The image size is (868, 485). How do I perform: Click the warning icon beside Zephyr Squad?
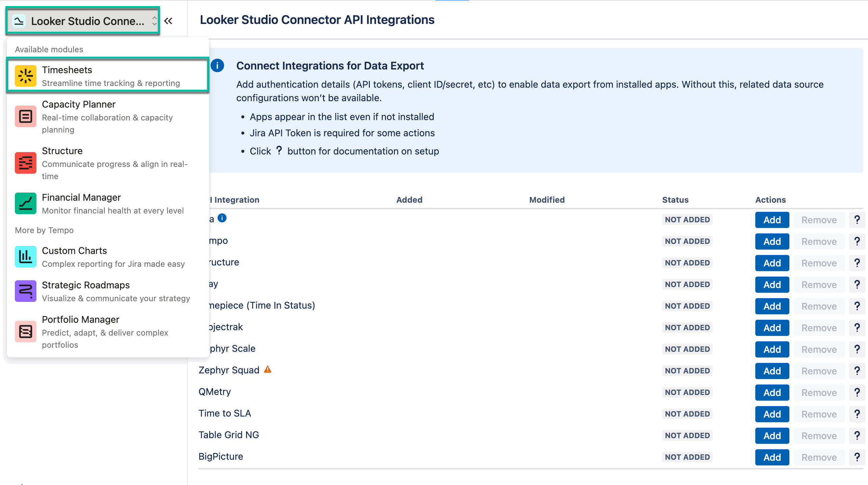pyautogui.click(x=267, y=369)
